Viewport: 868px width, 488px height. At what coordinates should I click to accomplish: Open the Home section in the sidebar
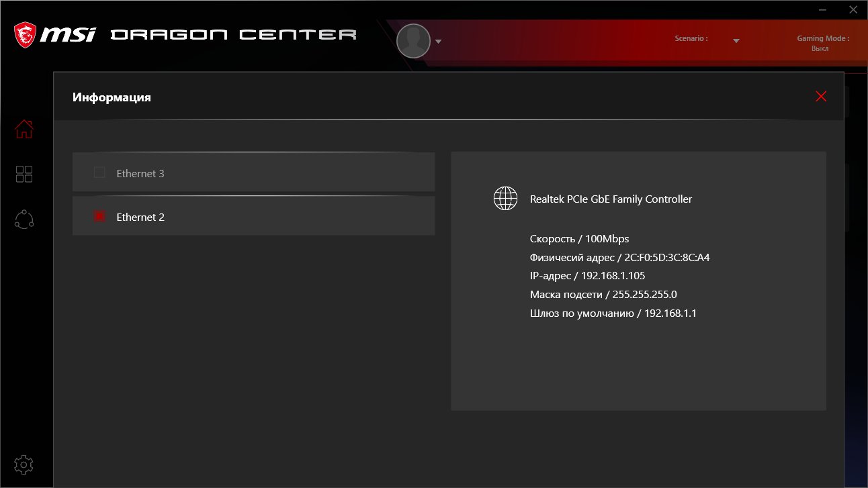[x=24, y=129]
